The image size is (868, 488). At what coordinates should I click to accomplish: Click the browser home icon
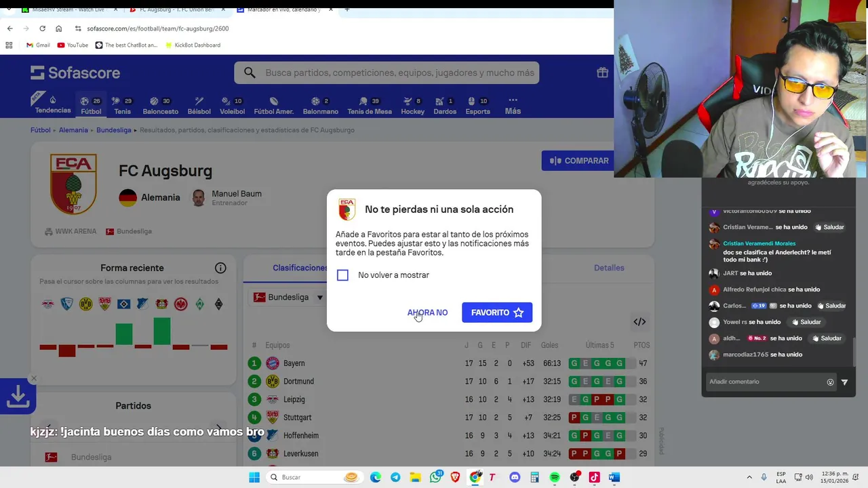(x=59, y=28)
